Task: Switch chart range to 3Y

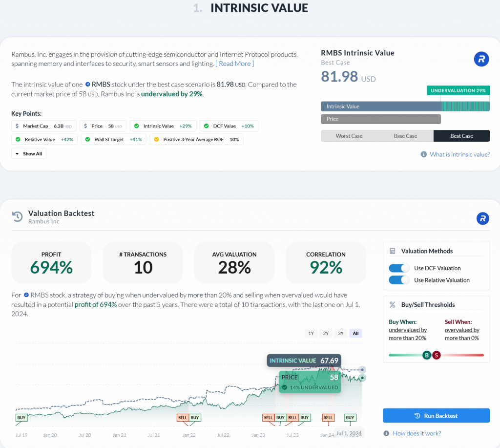Action: click(341, 334)
